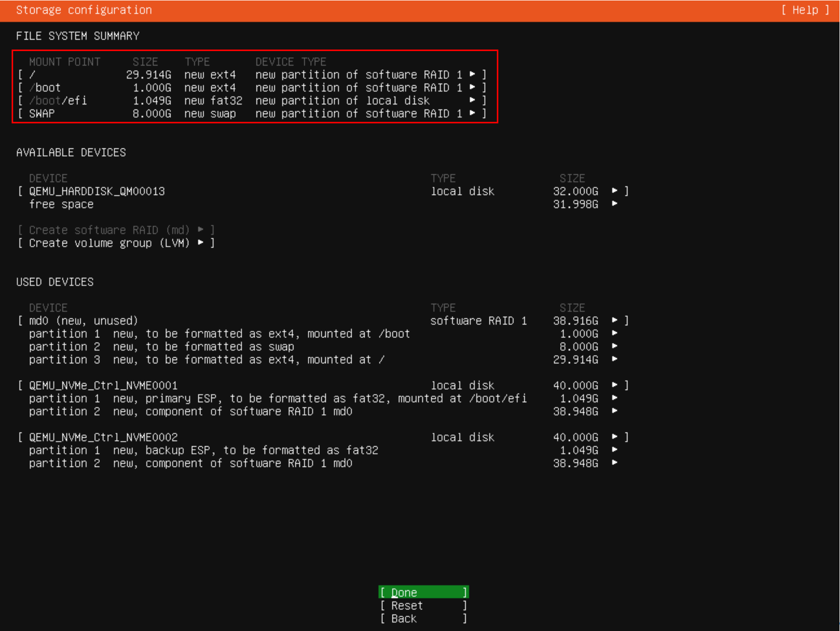Reset the storage configuration
This screenshot has width=840, height=631.
pyautogui.click(x=423, y=605)
